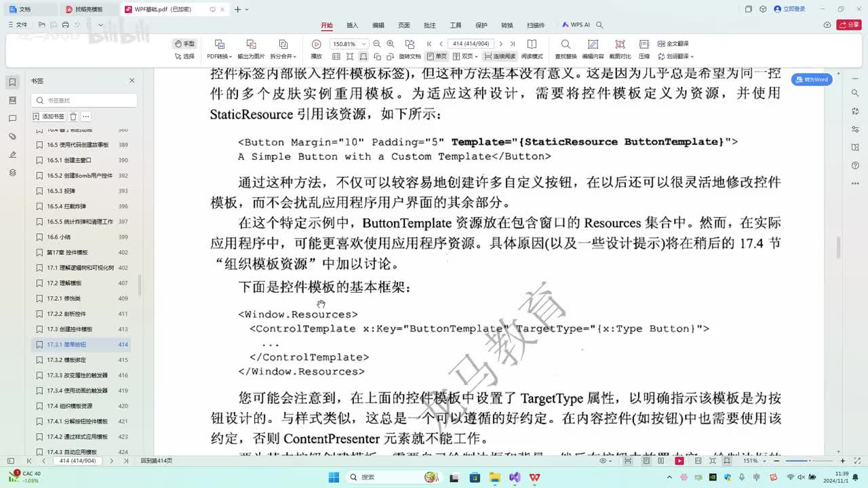Screen dimensions: 868x488
Task: Click the 转为Word convert button
Action: coord(812,79)
